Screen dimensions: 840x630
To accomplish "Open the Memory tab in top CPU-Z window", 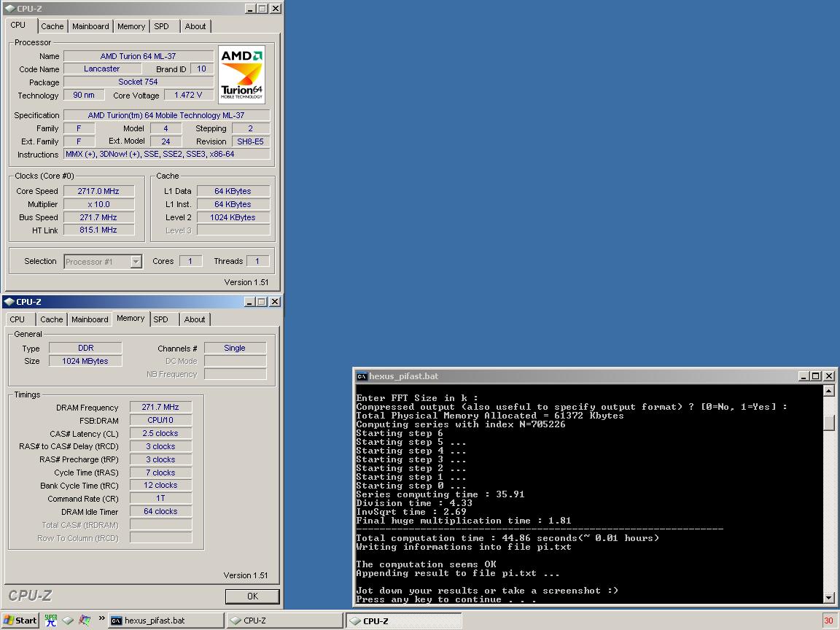I will point(131,26).
